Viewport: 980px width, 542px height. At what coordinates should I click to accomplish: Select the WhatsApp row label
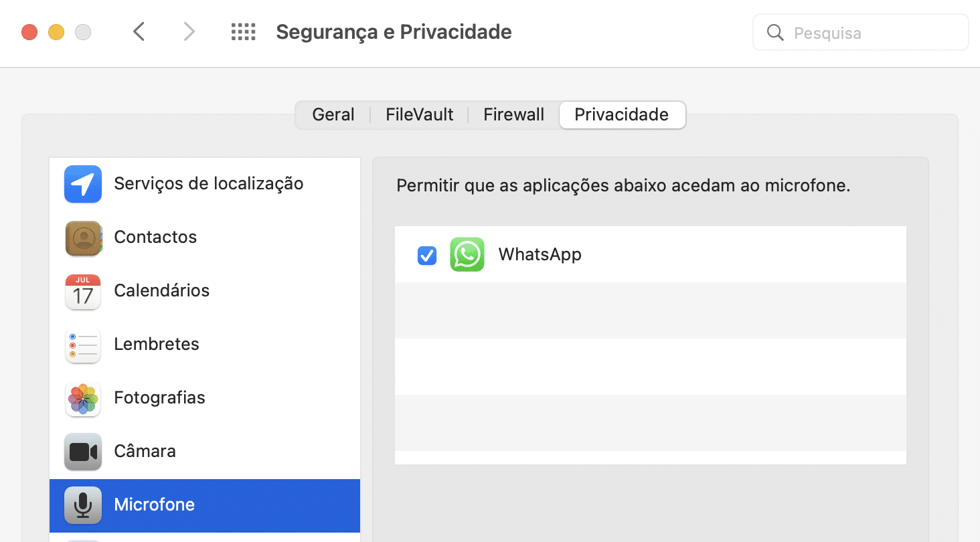[540, 254]
